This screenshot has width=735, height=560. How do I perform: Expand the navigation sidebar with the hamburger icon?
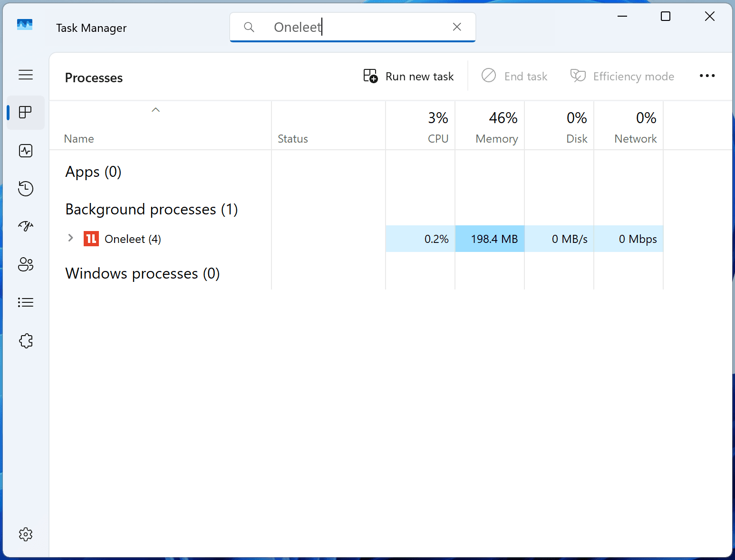click(x=26, y=75)
